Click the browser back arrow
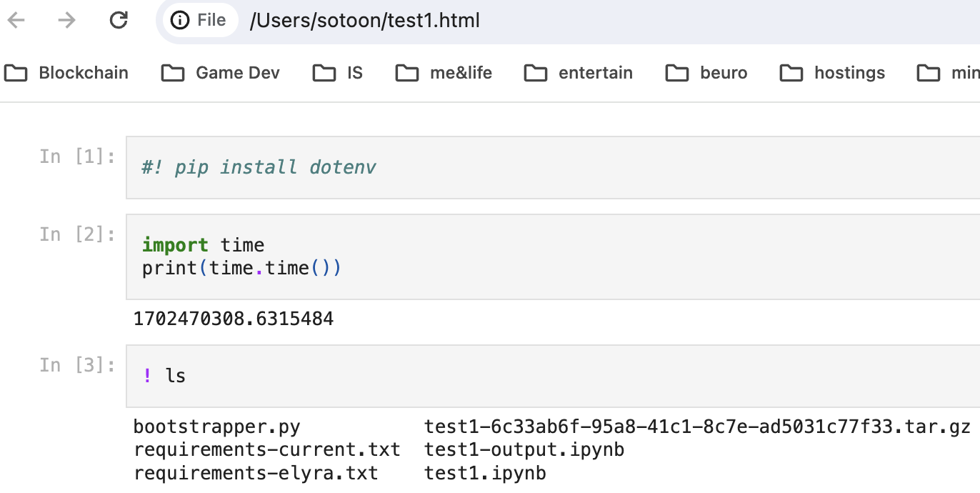This screenshot has width=980, height=493. point(16,21)
